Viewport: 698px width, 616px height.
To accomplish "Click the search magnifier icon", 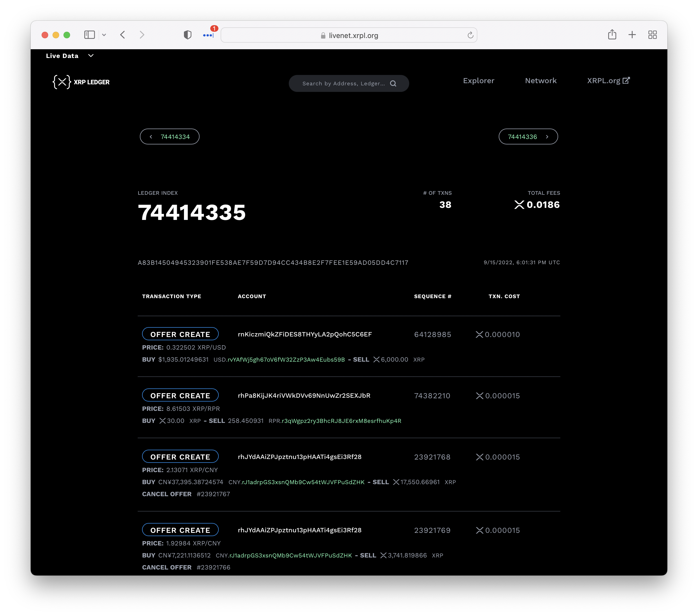I will (x=393, y=83).
